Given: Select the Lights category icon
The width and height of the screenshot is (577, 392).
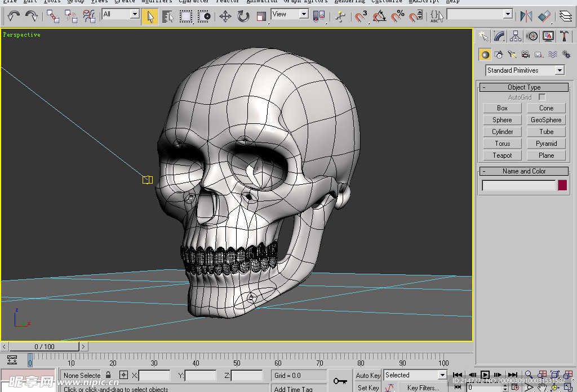Looking at the screenshot, I should tap(512, 55).
